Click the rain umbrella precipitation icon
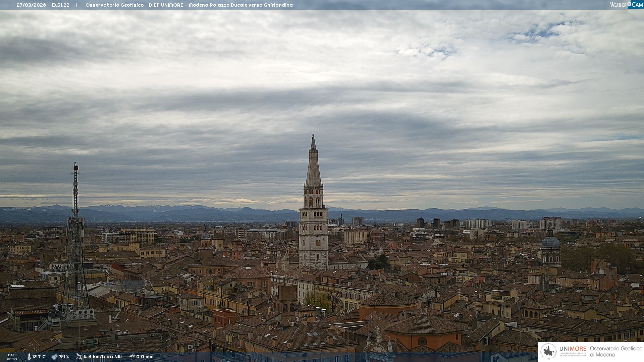Image resolution: width=644 pixels, height=362 pixels. pos(132,357)
